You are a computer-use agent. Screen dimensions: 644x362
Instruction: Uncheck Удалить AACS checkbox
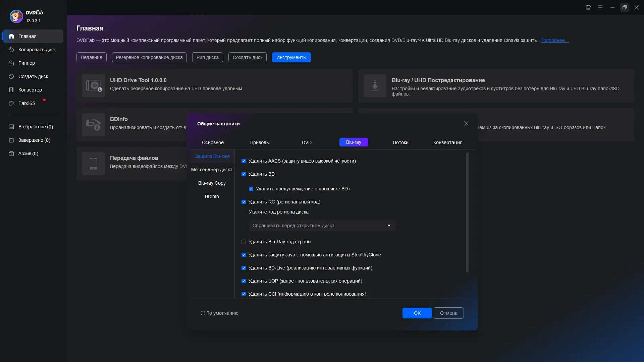[244, 161]
